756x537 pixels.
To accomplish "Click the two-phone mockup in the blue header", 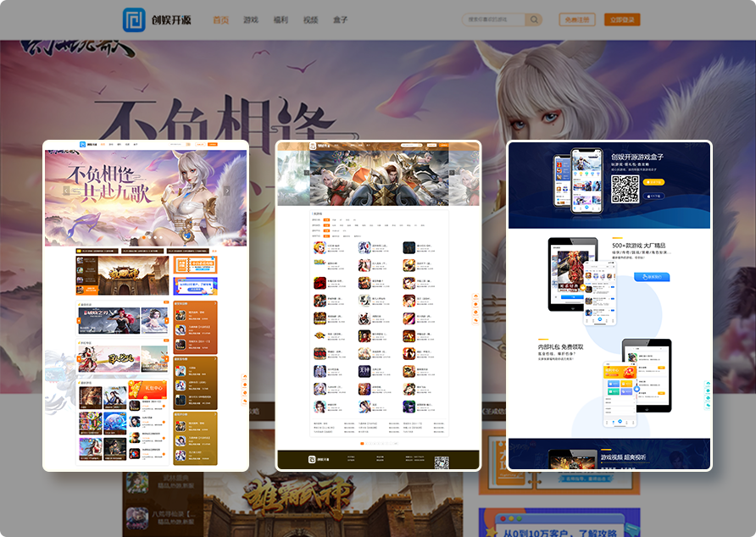I will click(x=579, y=180).
